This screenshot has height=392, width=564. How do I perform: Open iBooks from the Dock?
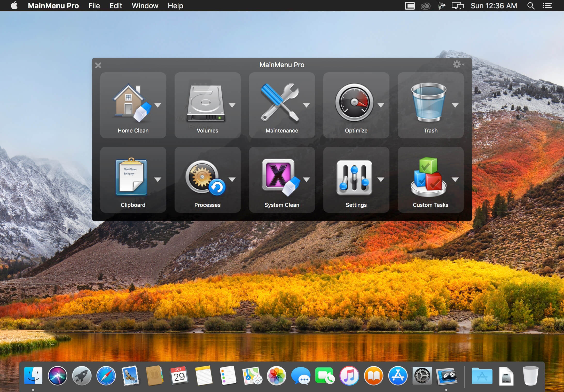(x=373, y=375)
